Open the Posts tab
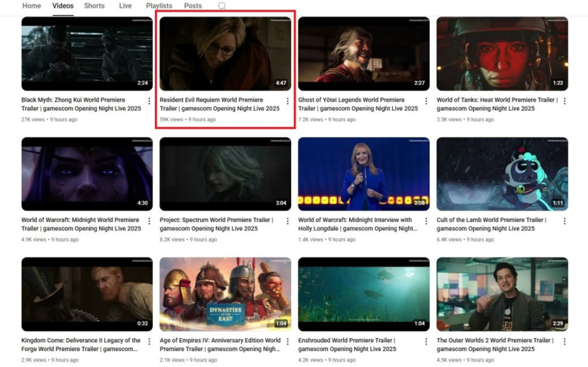 click(x=193, y=6)
